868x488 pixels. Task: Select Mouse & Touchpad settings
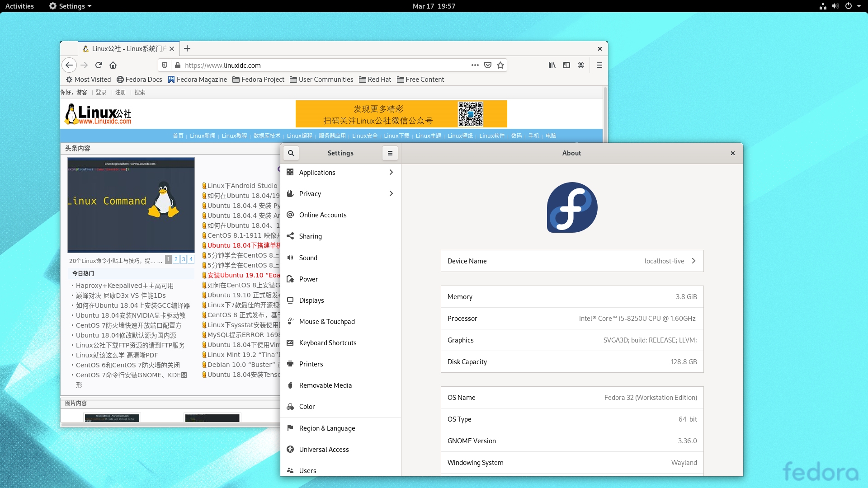(x=327, y=321)
